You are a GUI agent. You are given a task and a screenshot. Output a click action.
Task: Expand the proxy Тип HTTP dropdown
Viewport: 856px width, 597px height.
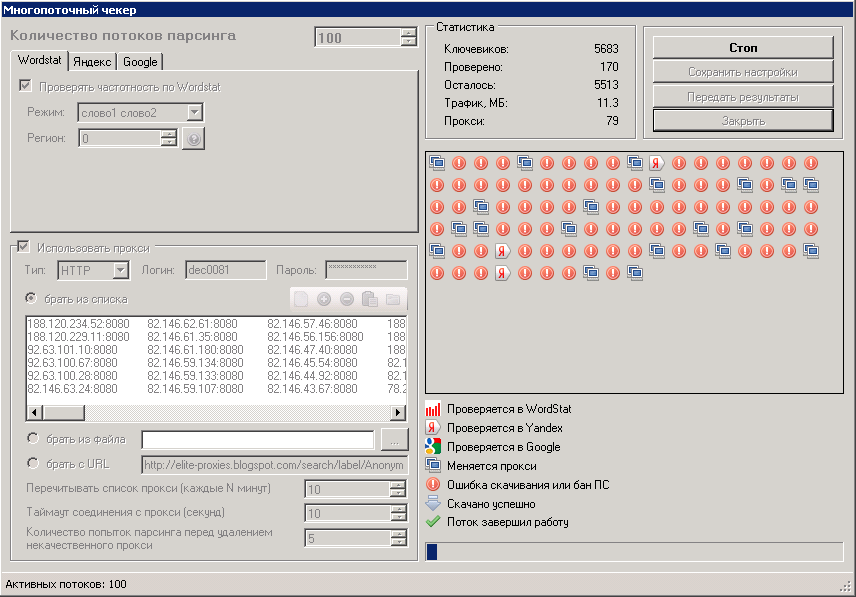(x=121, y=269)
